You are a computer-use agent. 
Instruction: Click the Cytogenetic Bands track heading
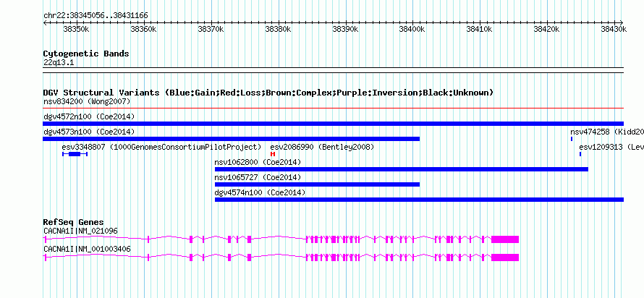click(86, 54)
